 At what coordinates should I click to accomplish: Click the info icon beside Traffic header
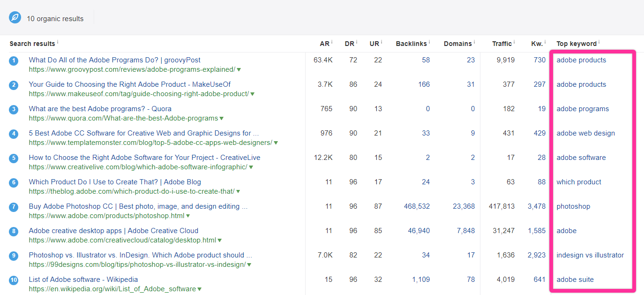514,42
